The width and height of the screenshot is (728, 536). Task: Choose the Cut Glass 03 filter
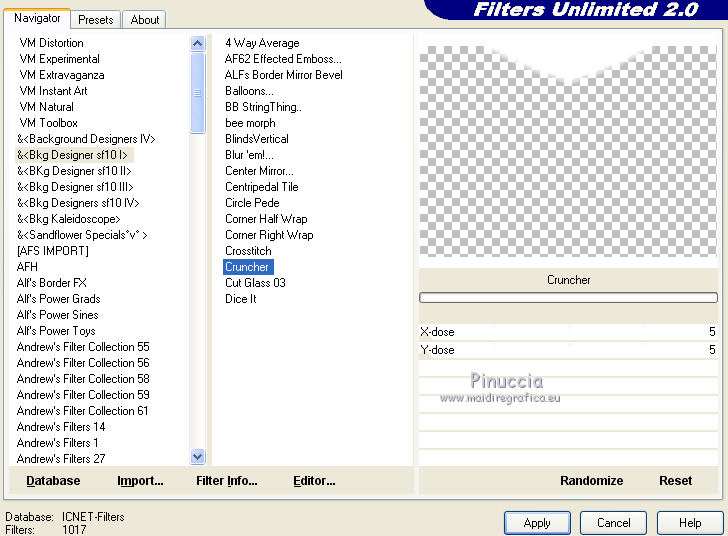pyautogui.click(x=255, y=283)
